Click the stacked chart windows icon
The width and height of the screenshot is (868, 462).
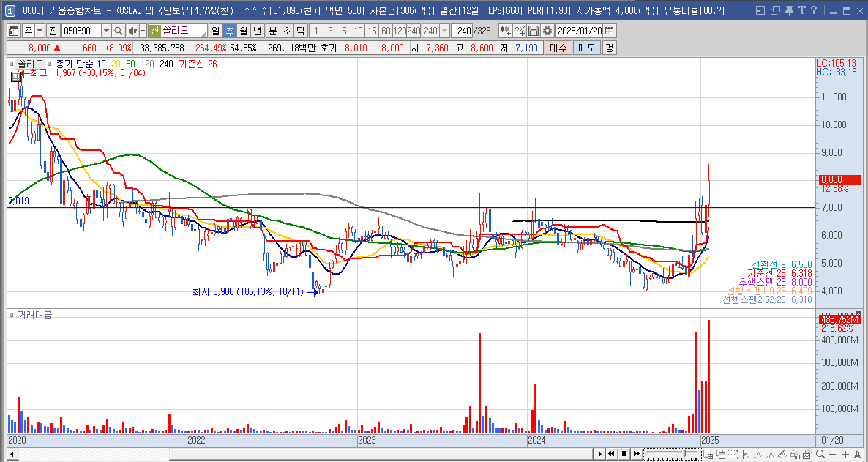pyautogui.click(x=808, y=454)
